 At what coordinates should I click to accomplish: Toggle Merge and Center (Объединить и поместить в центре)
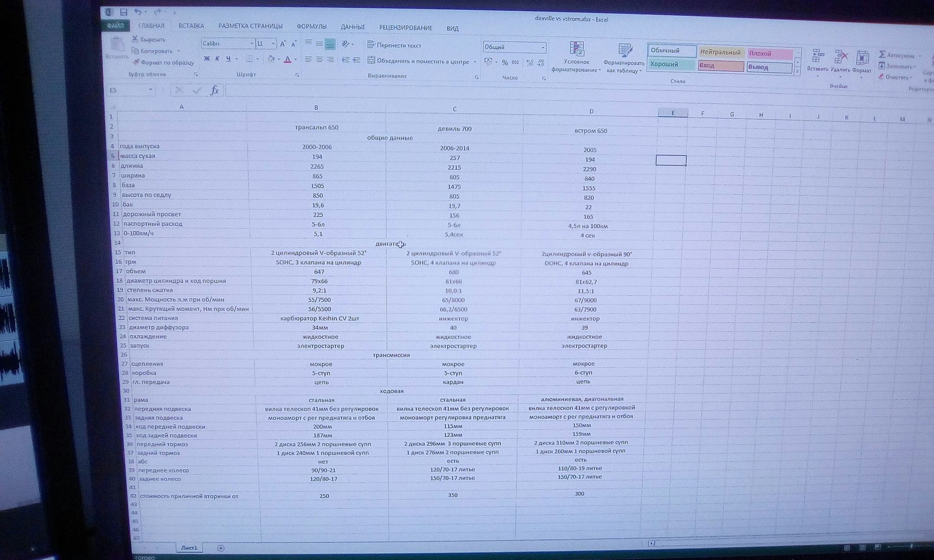click(x=419, y=61)
